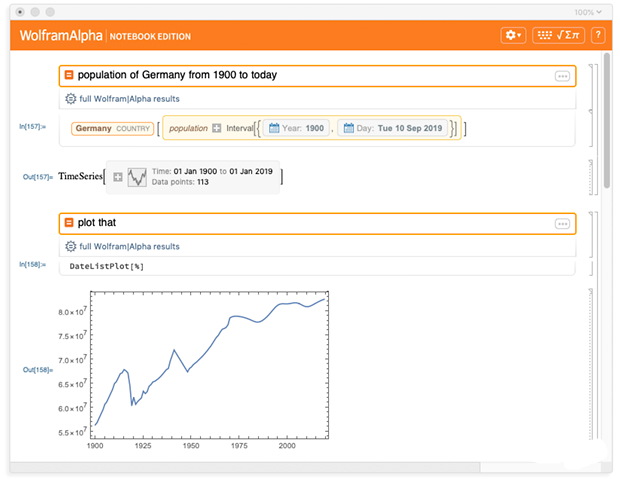Click the 1900 axis label on the plot
This screenshot has width=620, height=479.
point(95,446)
